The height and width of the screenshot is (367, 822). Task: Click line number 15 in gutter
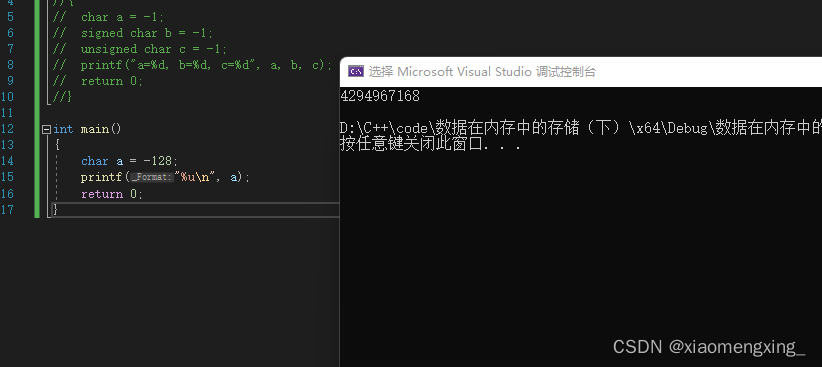point(7,177)
